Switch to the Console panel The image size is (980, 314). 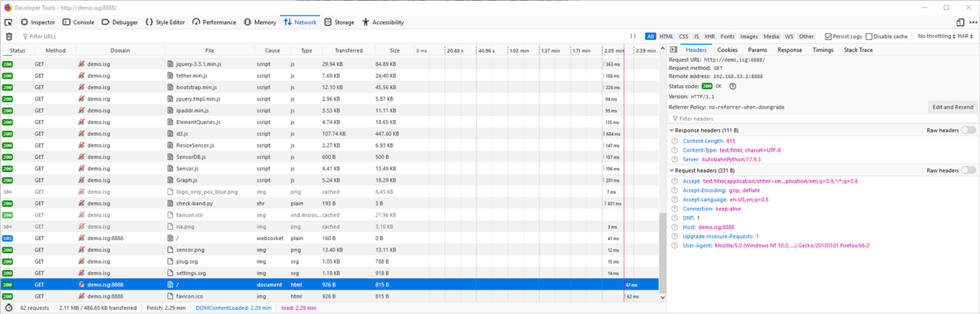pyautogui.click(x=79, y=22)
